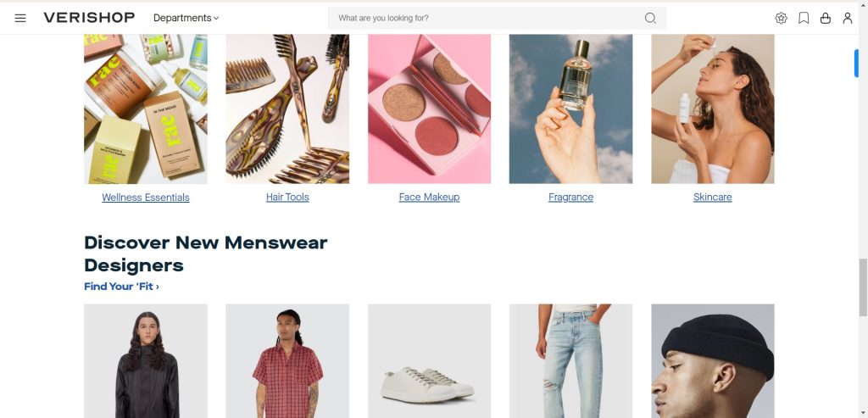Select the light blue jeans image
Screen dimensions: 868x418
pos(570,361)
